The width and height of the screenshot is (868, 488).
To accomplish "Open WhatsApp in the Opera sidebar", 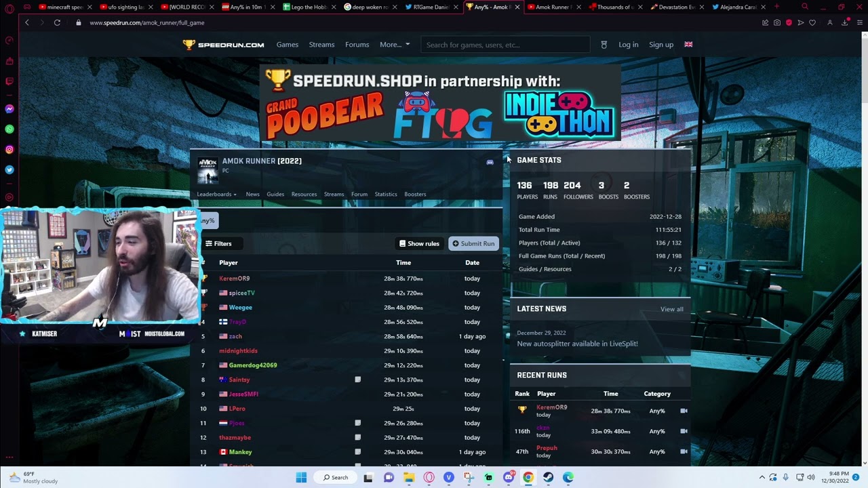I will tap(9, 129).
